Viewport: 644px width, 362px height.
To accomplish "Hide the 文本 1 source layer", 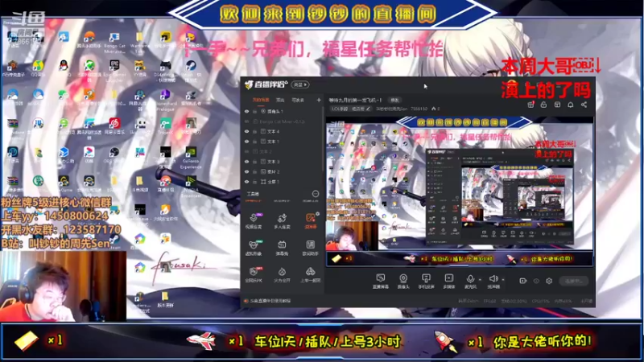I will 247,142.
